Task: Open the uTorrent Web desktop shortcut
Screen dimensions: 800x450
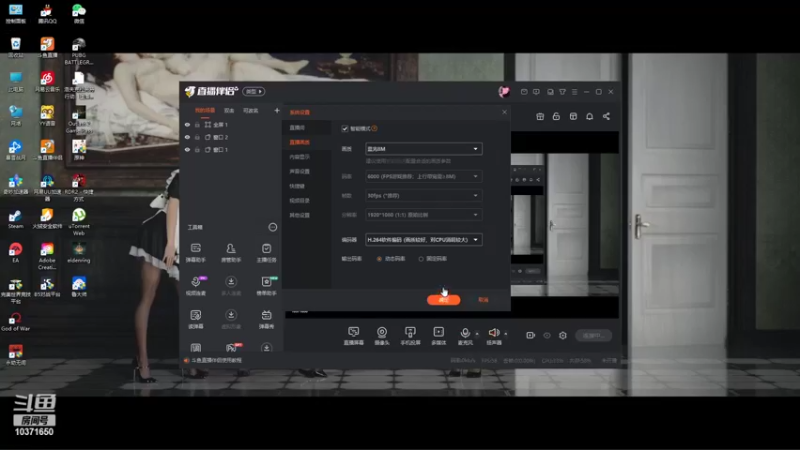Action: click(x=79, y=222)
